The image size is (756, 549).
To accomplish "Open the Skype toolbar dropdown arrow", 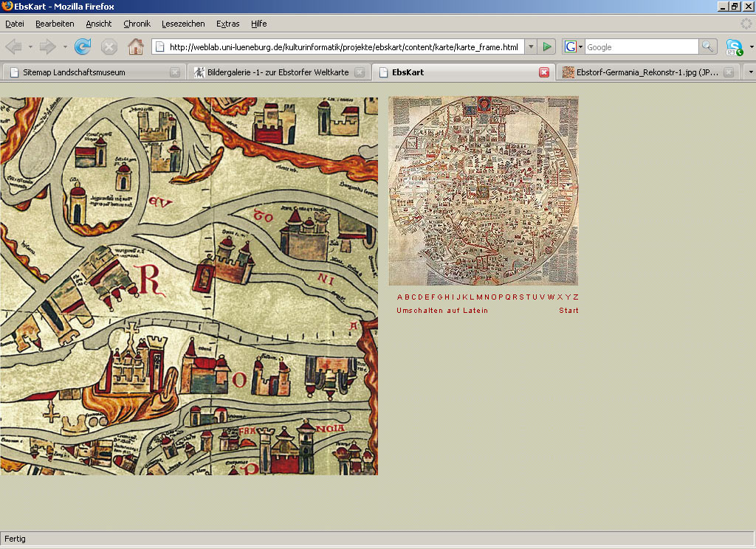I will (751, 46).
